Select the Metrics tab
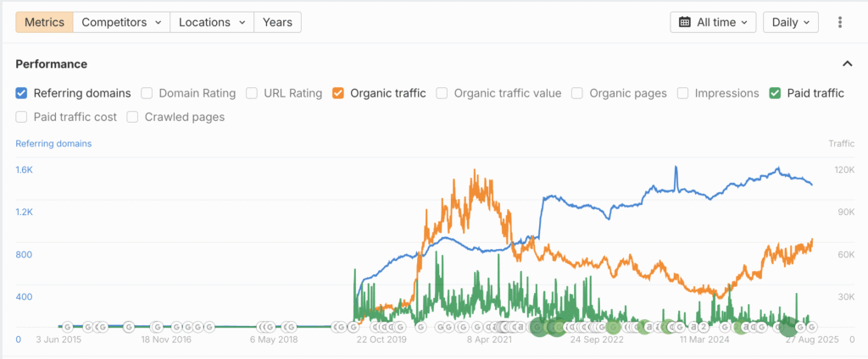The width and height of the screenshot is (868, 359). click(x=44, y=22)
